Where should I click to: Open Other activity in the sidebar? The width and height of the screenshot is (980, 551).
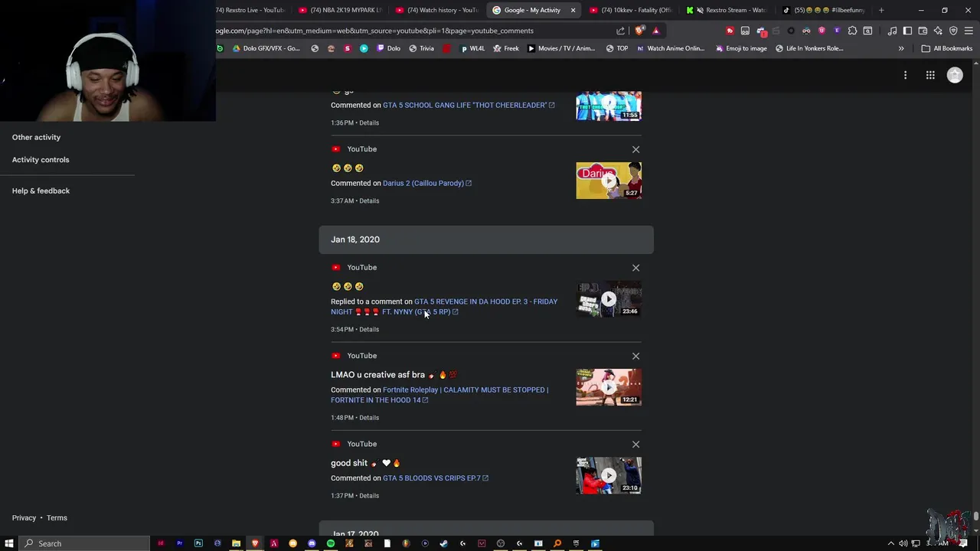click(36, 137)
